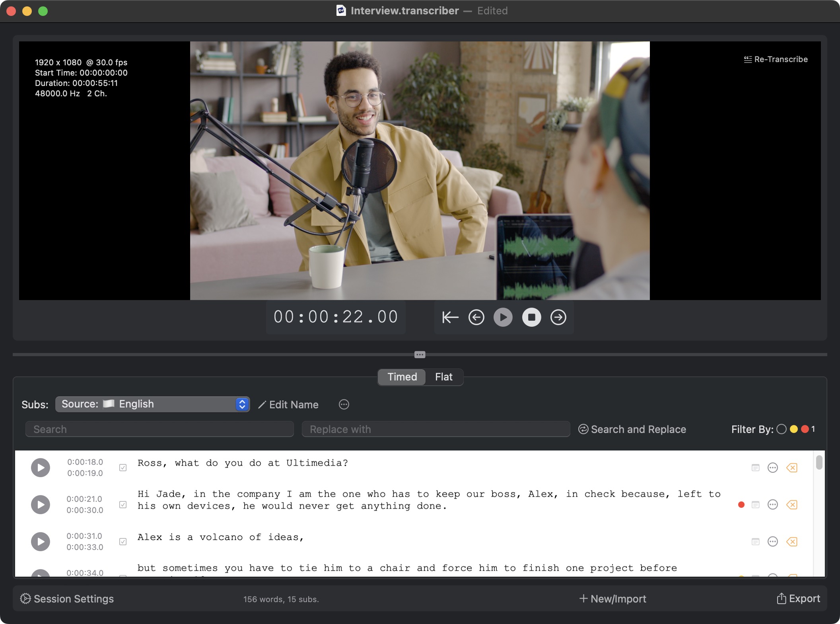This screenshot has height=624, width=840.
Task: Open the Source English subtitle dropdown
Action: click(152, 404)
